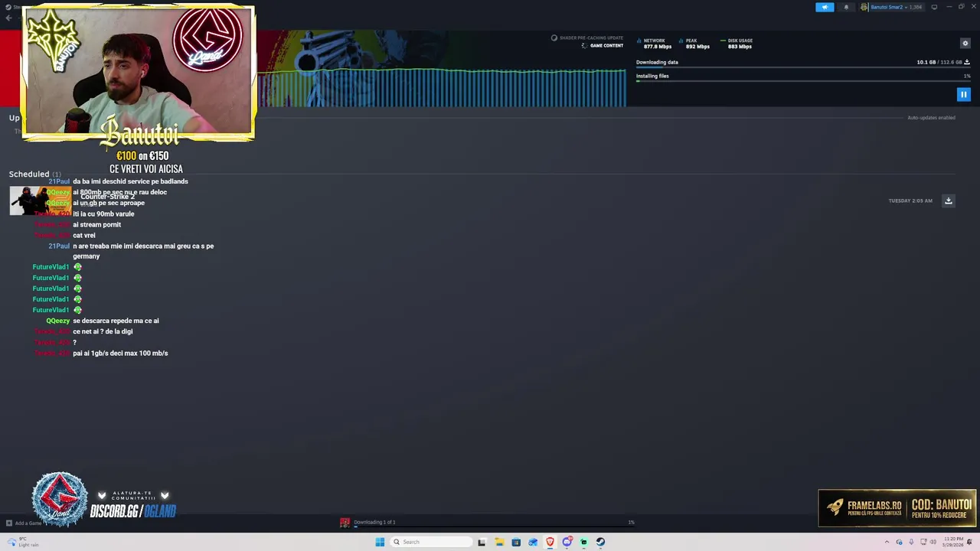
Task: Click the Downloading data progress bar
Action: click(x=803, y=68)
